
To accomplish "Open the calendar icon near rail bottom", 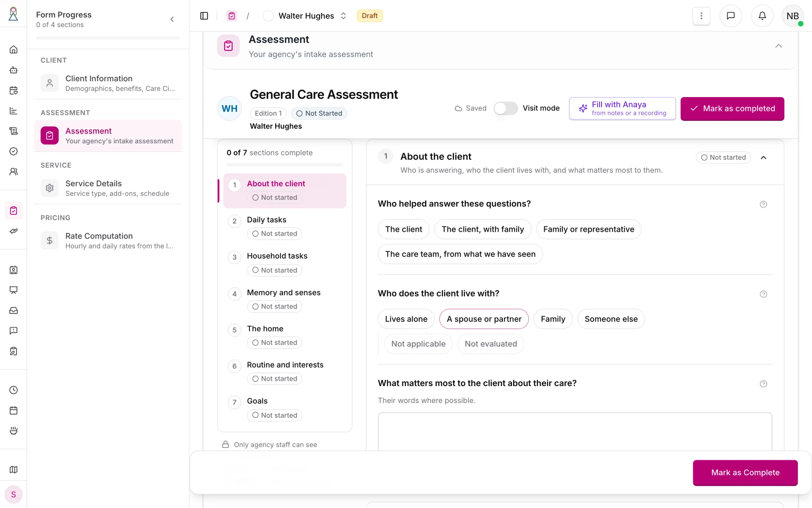I will [x=14, y=411].
